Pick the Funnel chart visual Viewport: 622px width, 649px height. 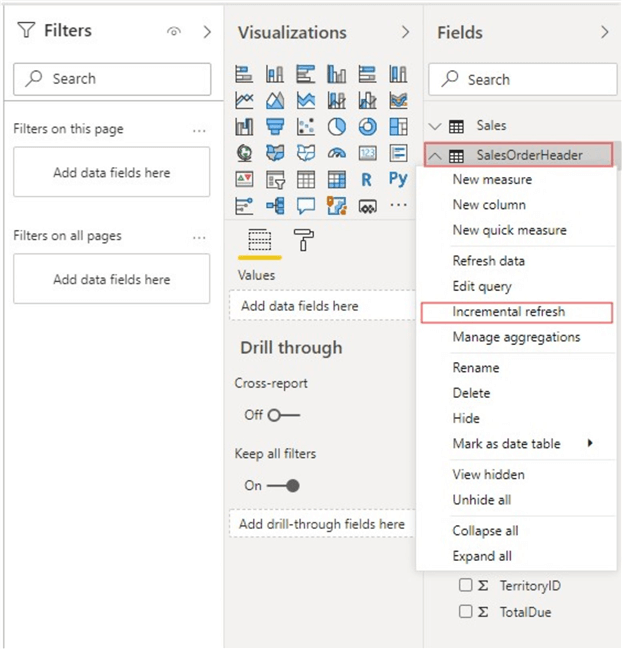coord(275,127)
